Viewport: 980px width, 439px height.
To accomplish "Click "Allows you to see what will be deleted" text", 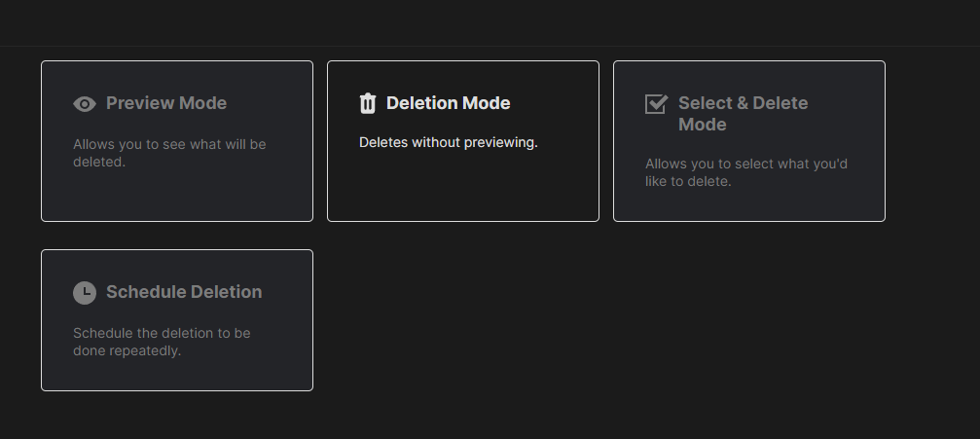I will click(x=169, y=153).
